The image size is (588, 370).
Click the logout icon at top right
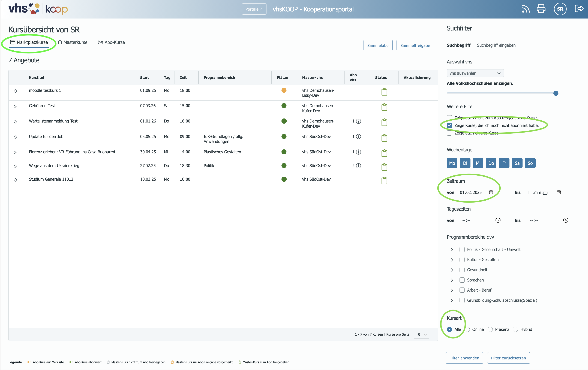pyautogui.click(x=579, y=9)
